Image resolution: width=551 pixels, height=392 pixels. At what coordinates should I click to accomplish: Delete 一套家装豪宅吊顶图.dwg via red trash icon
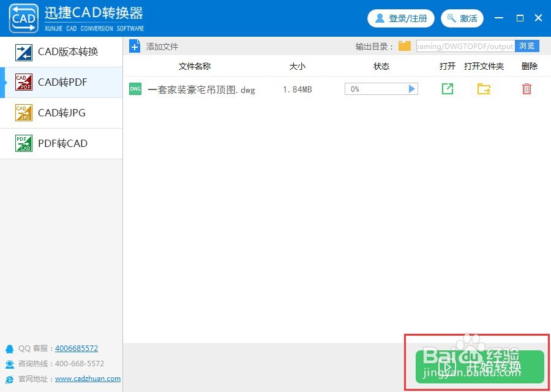527,89
